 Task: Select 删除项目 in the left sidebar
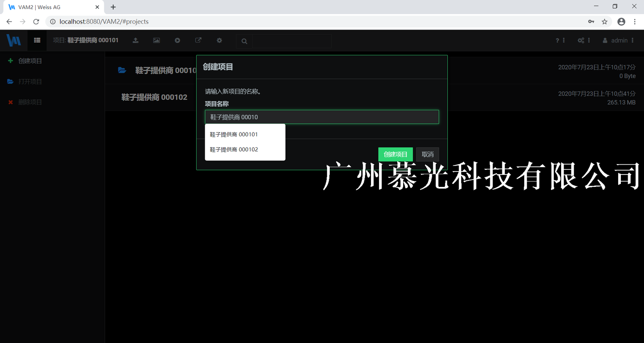(30, 102)
